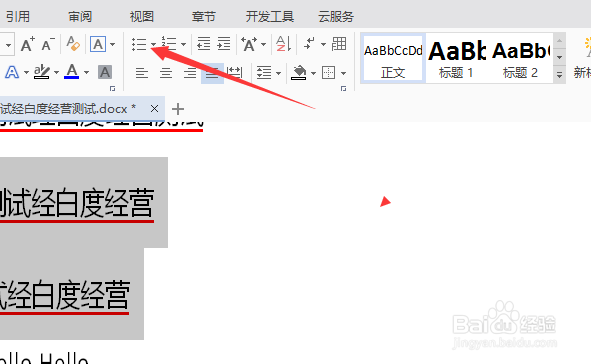
Task: Expand the Chinese layout dropdown arrow
Action: tap(263, 44)
